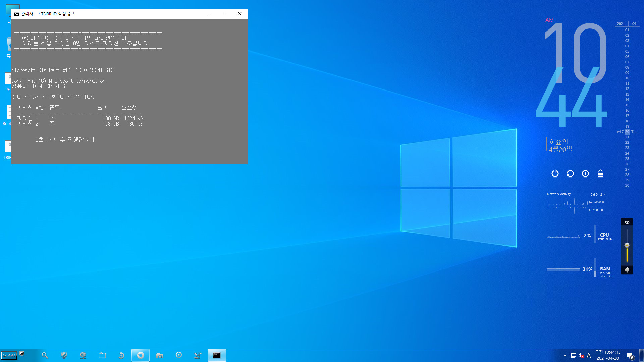Viewport: 644px width, 362px height.
Task: Open the command prompt title bar system icon
Action: [x=16, y=14]
